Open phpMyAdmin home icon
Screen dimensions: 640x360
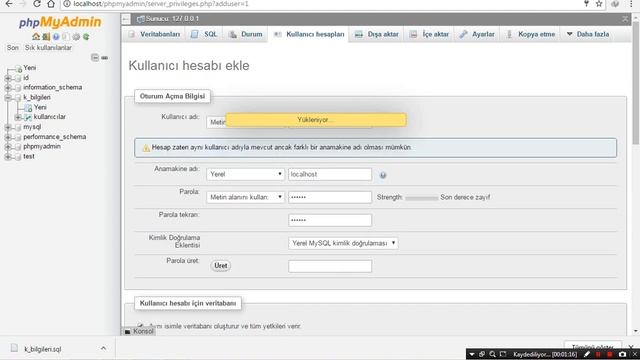pos(36,37)
